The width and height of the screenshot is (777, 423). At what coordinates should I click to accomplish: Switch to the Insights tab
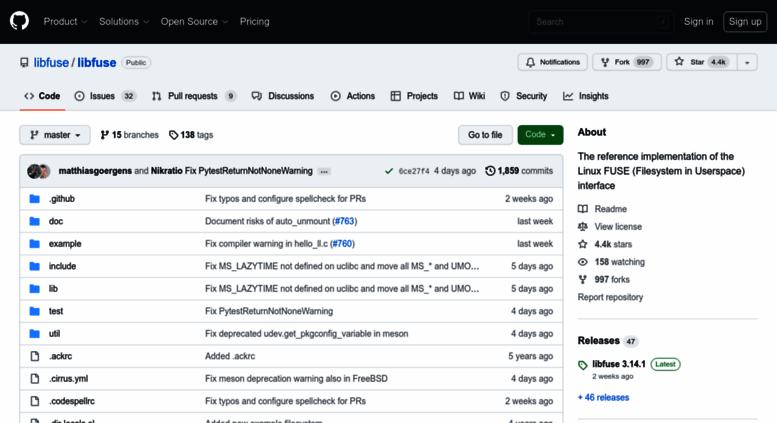pyautogui.click(x=586, y=96)
